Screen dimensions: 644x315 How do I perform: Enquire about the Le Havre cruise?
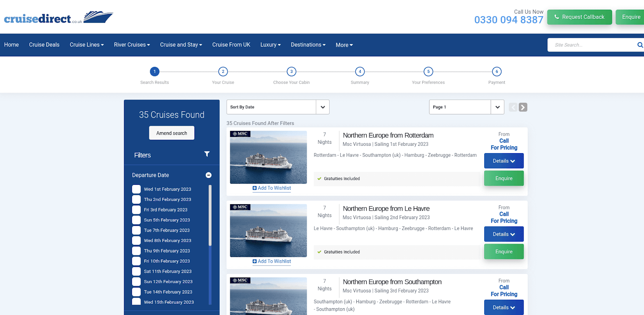coord(504,252)
